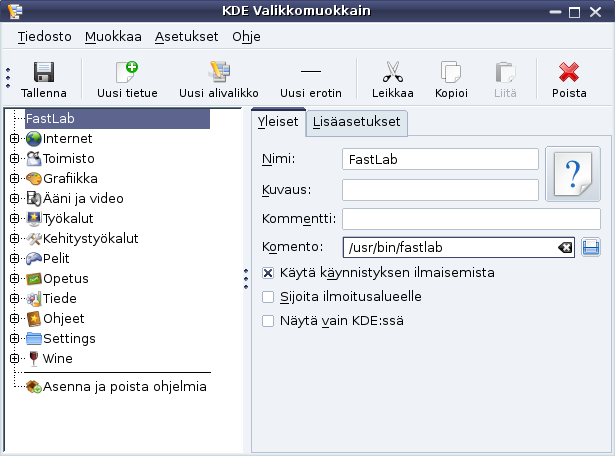Expand the Grafiikka tree node
615x456 pixels.
[14, 178]
